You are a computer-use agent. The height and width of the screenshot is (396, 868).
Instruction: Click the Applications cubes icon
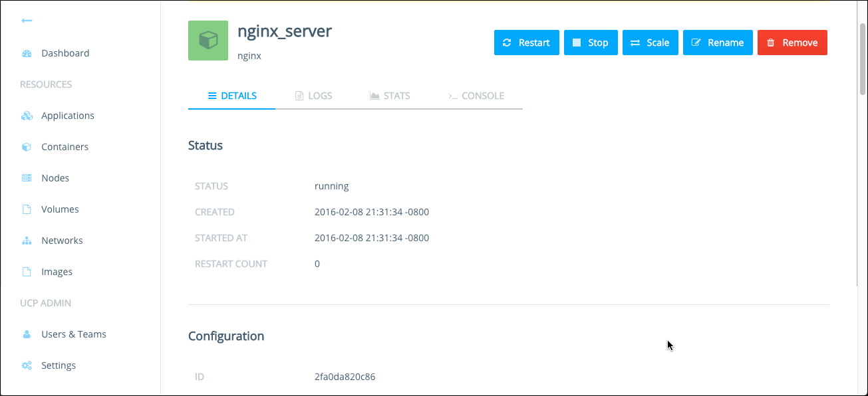pyautogui.click(x=27, y=116)
